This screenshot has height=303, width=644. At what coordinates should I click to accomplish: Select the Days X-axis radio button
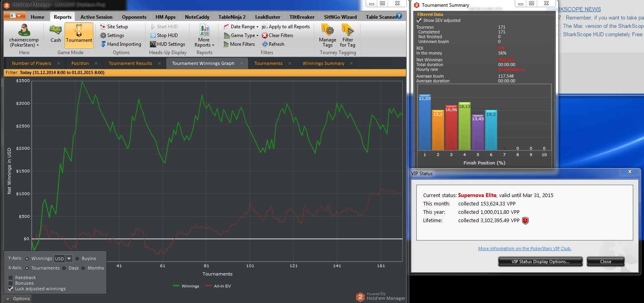click(x=64, y=268)
